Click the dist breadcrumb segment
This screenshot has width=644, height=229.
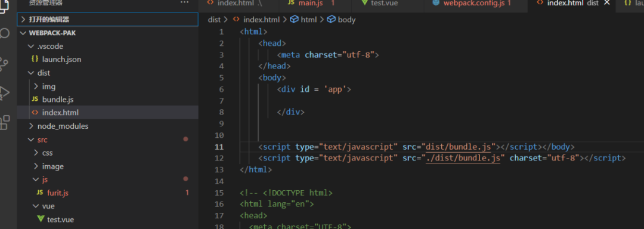(x=215, y=20)
